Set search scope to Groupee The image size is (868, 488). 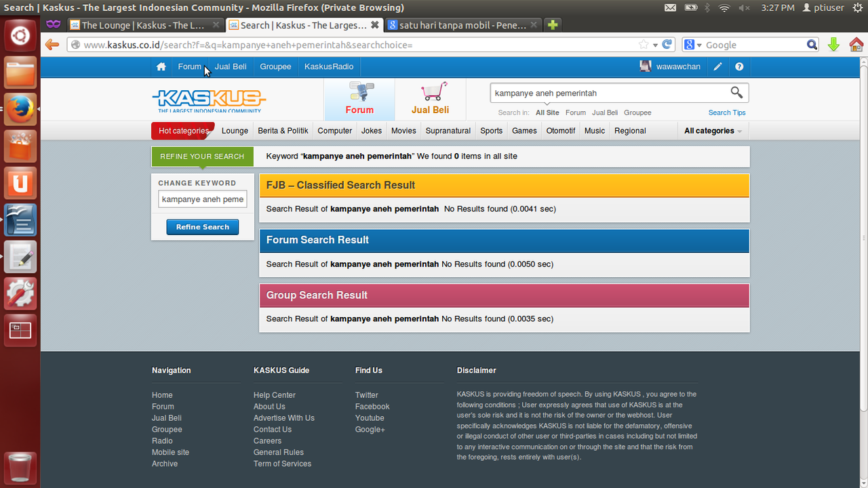(x=637, y=113)
